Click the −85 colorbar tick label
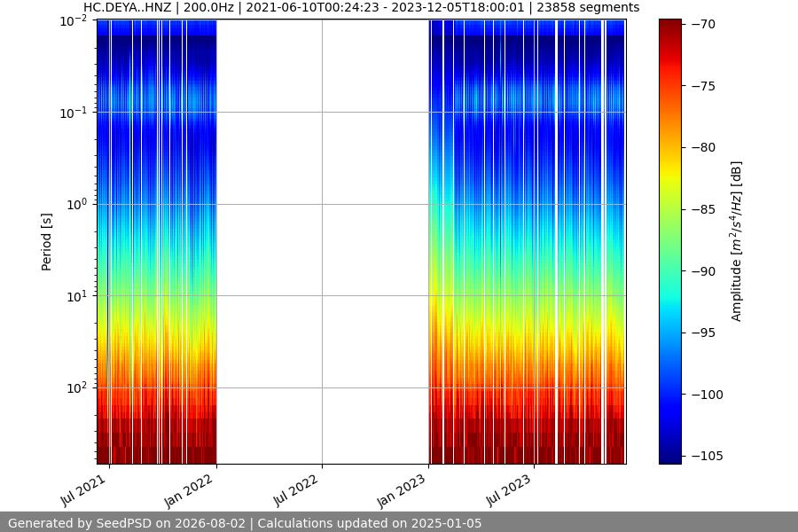 tap(703, 209)
